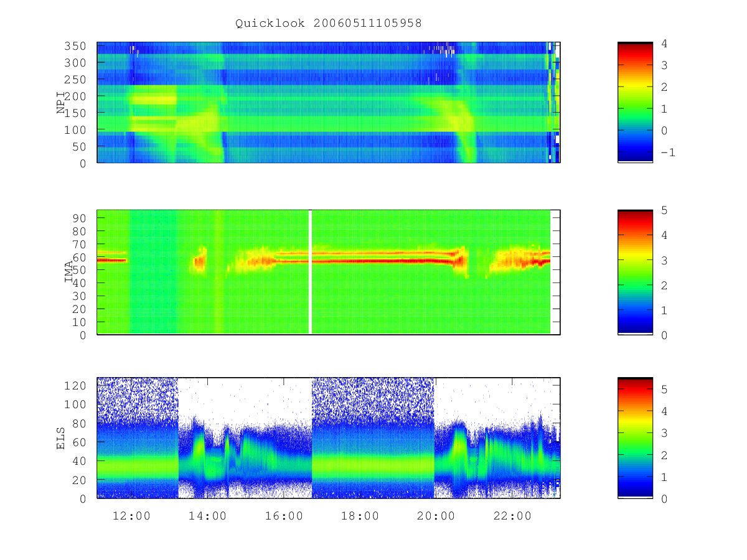The height and width of the screenshot is (560, 747).
Task: Click the 22:00 time tick label
Action: click(x=512, y=516)
